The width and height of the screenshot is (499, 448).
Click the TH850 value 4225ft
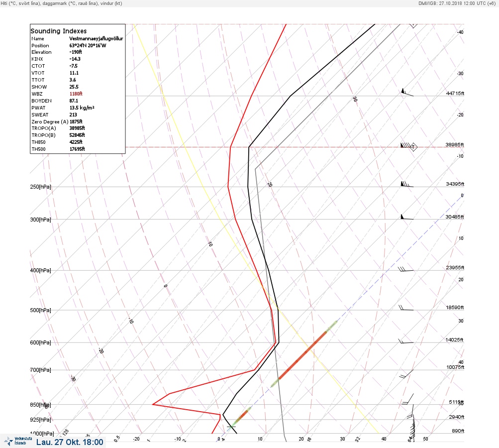click(x=76, y=142)
